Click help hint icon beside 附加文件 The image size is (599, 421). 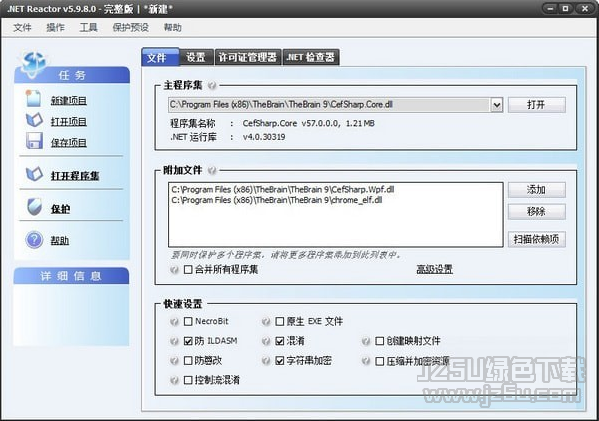[x=212, y=170]
